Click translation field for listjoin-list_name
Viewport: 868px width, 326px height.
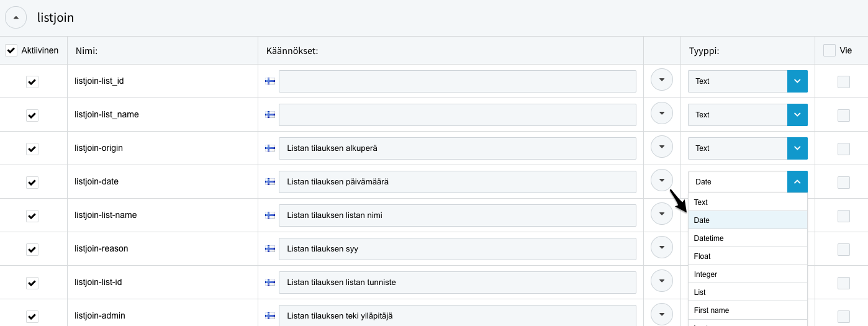pos(458,115)
